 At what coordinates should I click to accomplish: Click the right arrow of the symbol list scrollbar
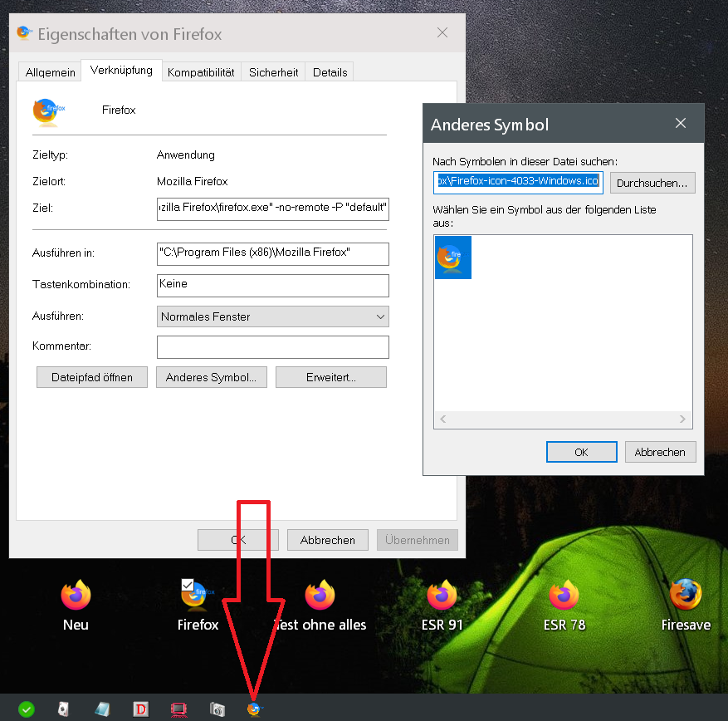click(x=682, y=419)
